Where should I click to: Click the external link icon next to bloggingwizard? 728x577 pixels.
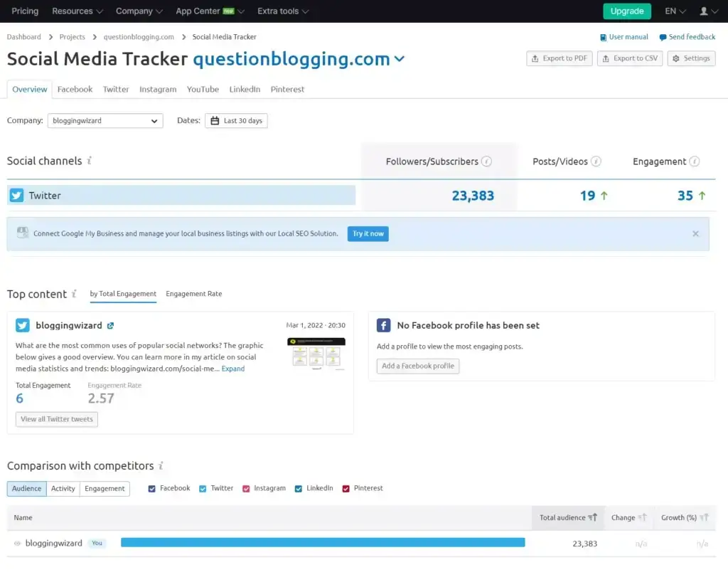[x=109, y=325]
